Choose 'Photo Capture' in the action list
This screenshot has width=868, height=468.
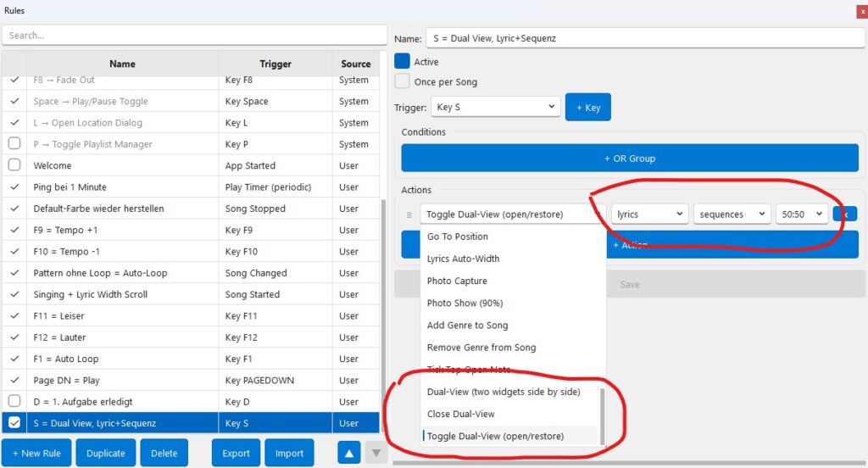pyautogui.click(x=457, y=281)
